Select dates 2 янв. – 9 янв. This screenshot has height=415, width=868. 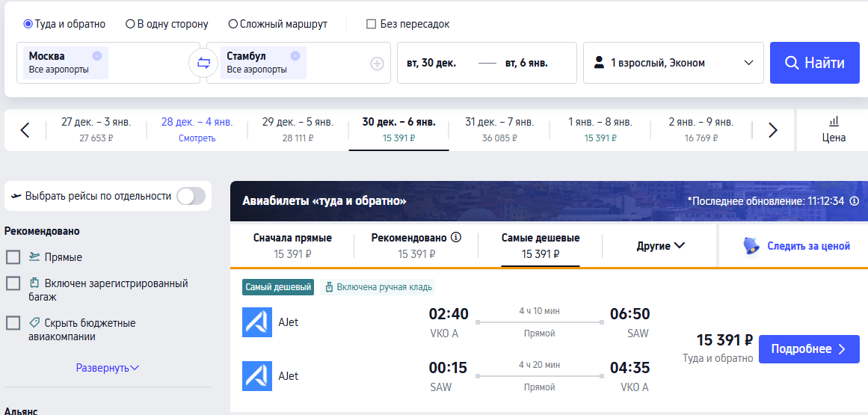pyautogui.click(x=701, y=129)
